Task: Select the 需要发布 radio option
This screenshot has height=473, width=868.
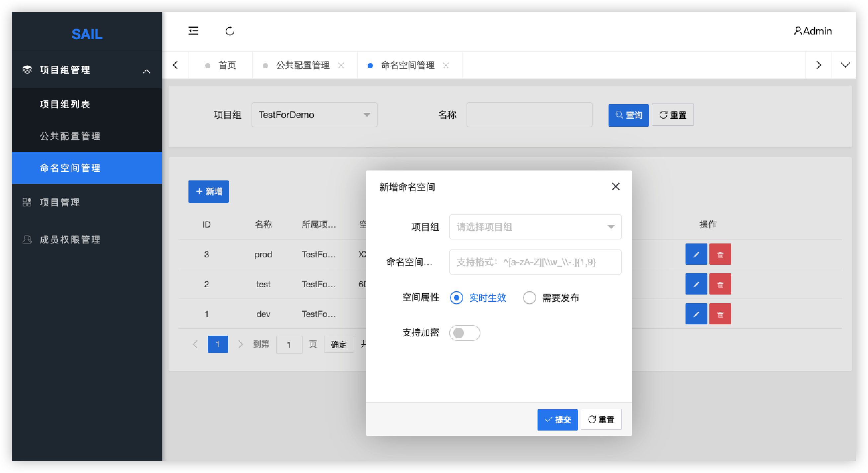Action: [x=529, y=298]
